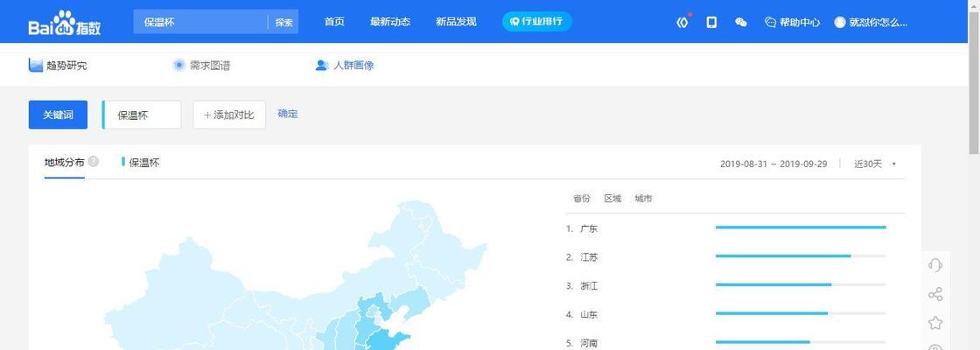Click the star favorite icon

pyautogui.click(x=934, y=323)
